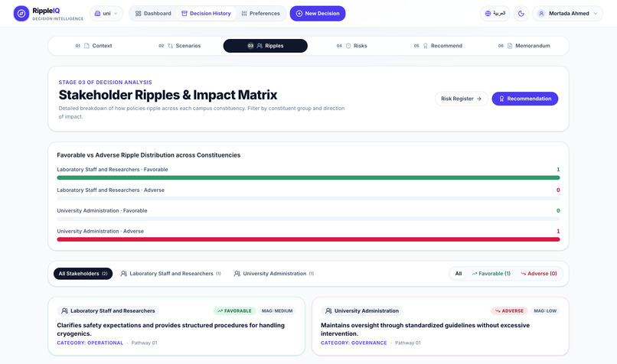Open the uni workspace dropdown

click(x=106, y=13)
